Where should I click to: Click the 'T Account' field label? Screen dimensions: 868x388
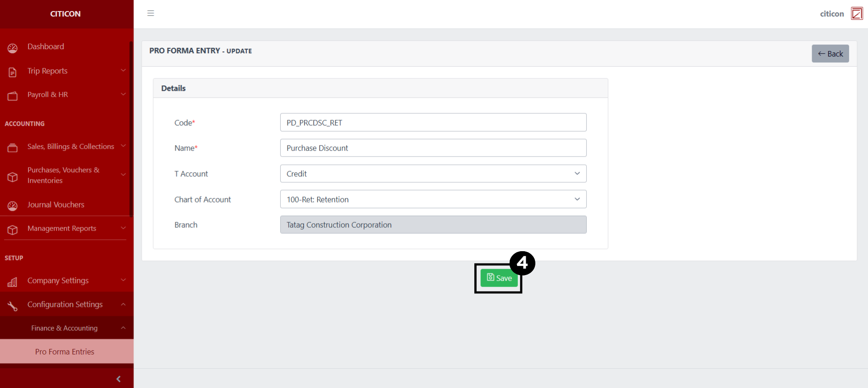[191, 174]
